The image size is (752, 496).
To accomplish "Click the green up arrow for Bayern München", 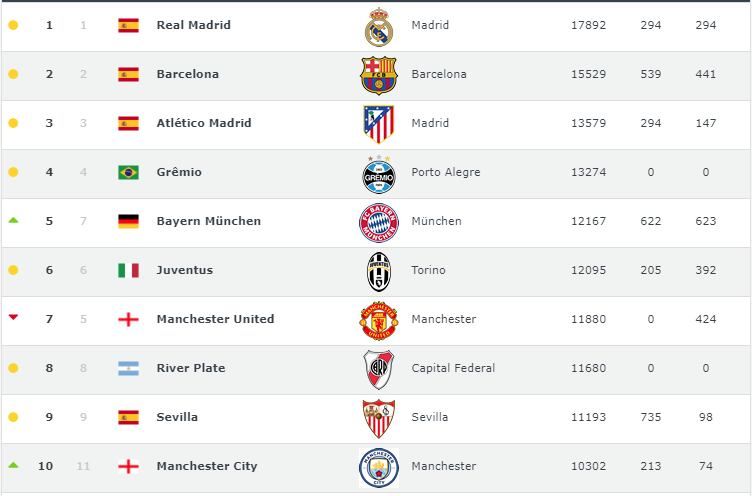I will 13,220.
